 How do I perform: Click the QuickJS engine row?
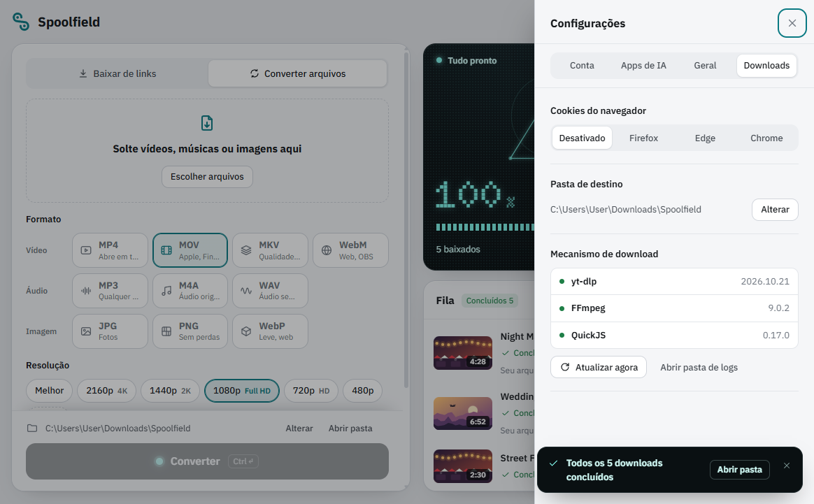click(674, 336)
